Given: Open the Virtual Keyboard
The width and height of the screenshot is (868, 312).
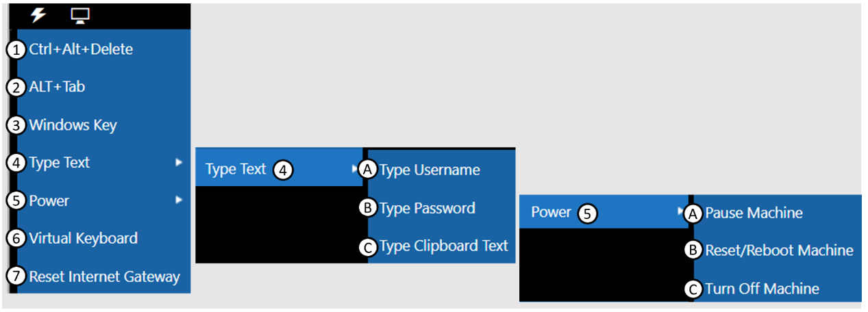Looking at the screenshot, I should pos(83,238).
